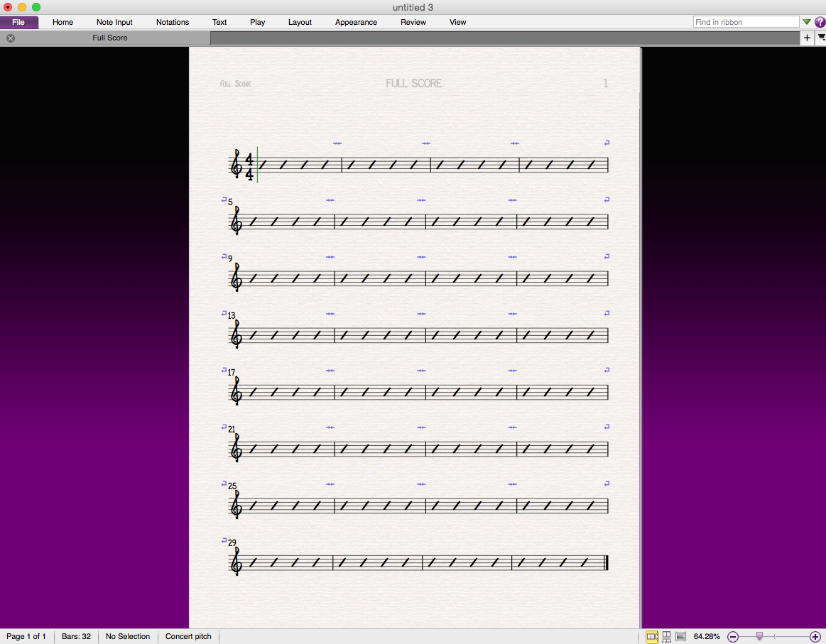Switch to Panorama view icon

pyautogui.click(x=666, y=637)
